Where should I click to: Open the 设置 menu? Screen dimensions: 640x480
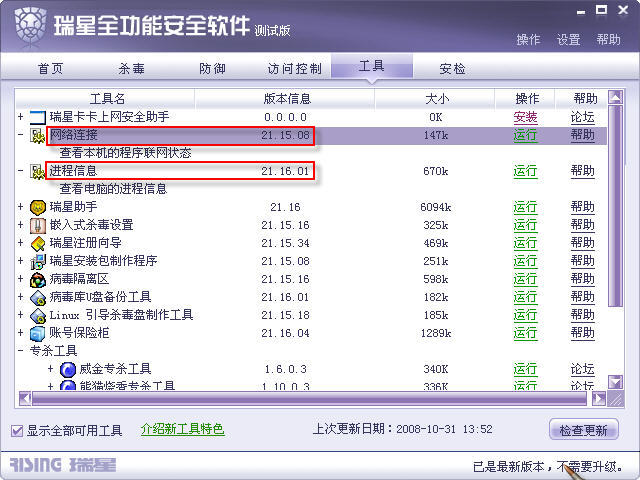pyautogui.click(x=569, y=40)
